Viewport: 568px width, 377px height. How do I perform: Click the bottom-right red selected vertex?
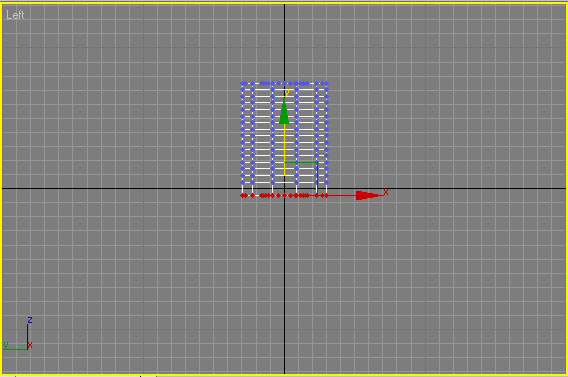[x=327, y=196]
